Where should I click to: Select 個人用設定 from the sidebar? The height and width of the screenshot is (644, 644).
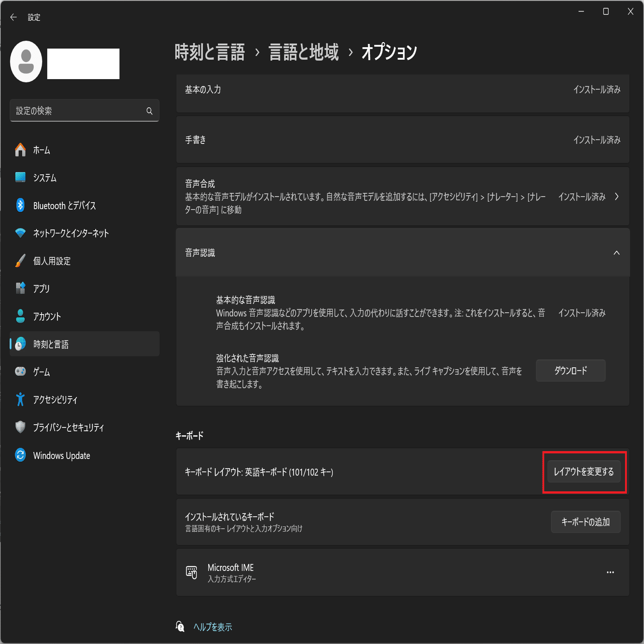52,261
